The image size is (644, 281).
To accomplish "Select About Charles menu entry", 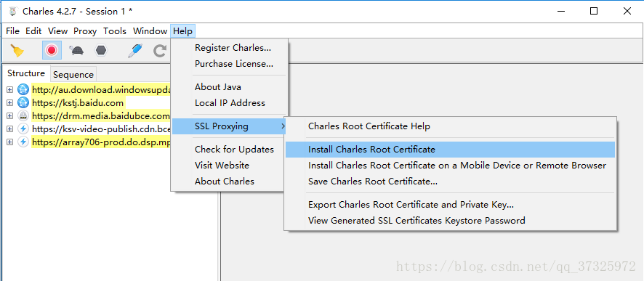I will (225, 182).
